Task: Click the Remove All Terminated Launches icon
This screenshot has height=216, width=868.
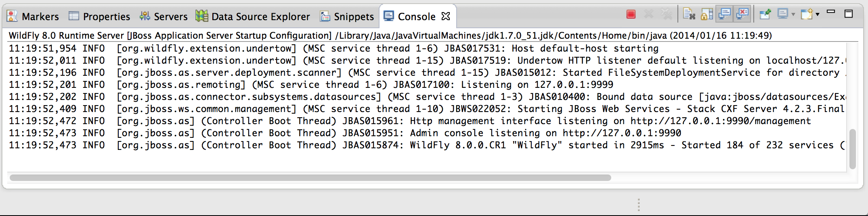Action: (x=666, y=15)
